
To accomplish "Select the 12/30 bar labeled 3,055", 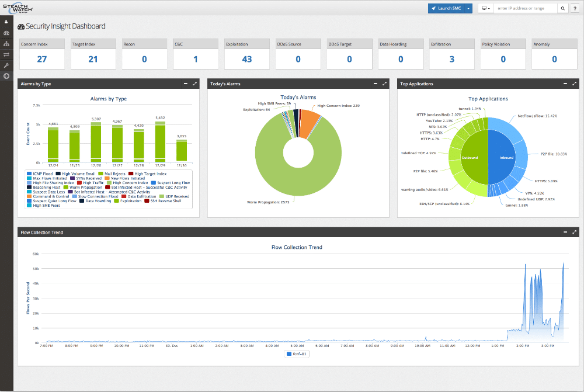I will click(x=182, y=151).
